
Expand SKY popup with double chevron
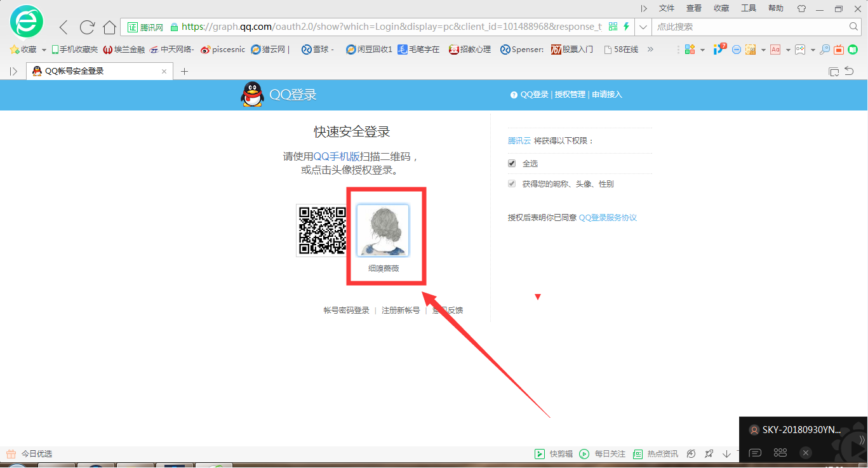tap(862, 440)
